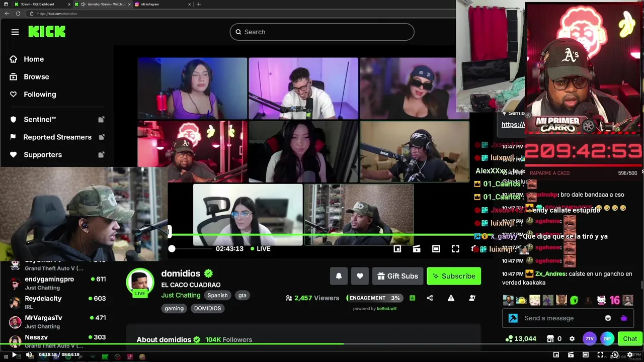
Task: Click the Gift Subs button
Action: click(397, 276)
